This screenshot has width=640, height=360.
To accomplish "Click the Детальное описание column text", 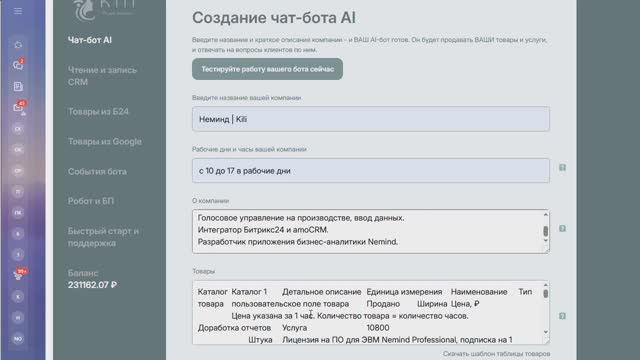I will pos(322,292).
